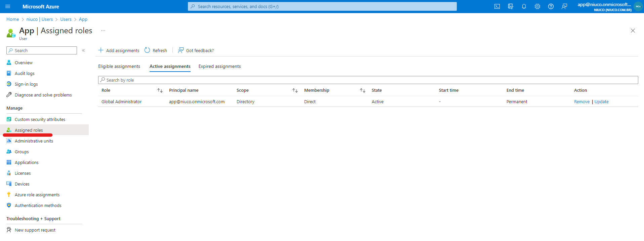Click the Refresh circular arrow icon
Viewport: 644px width, 241px height.
pos(147,50)
